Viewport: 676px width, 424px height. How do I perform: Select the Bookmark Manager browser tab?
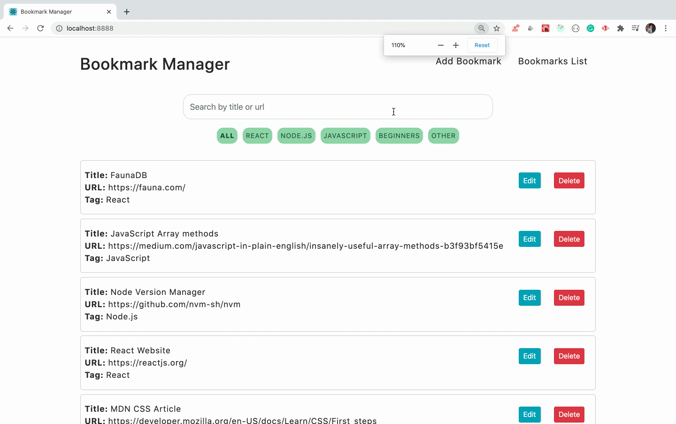60,12
